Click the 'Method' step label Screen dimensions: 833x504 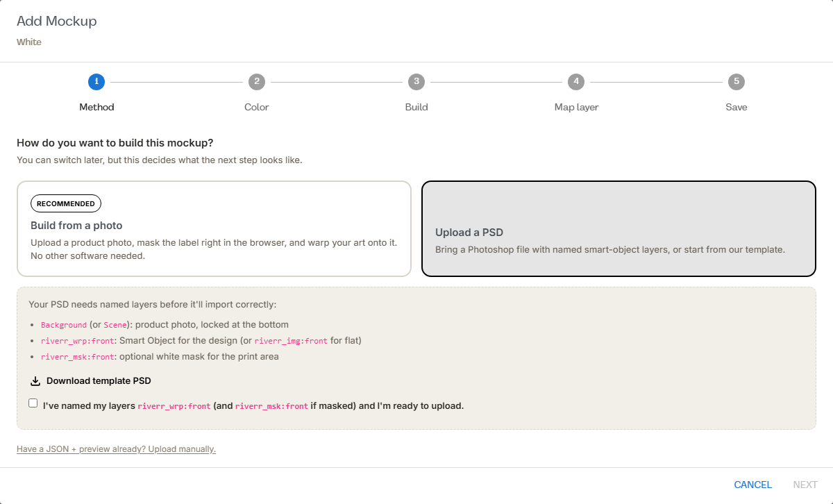(x=96, y=107)
